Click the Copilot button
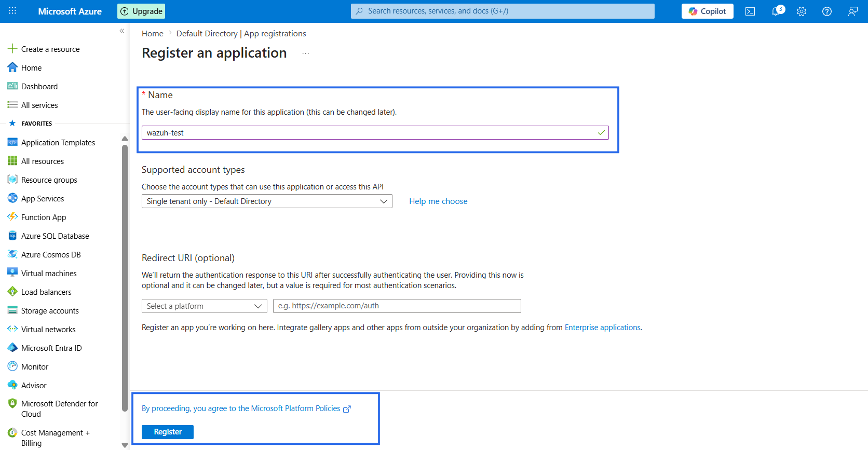The image size is (868, 450). pos(707,11)
